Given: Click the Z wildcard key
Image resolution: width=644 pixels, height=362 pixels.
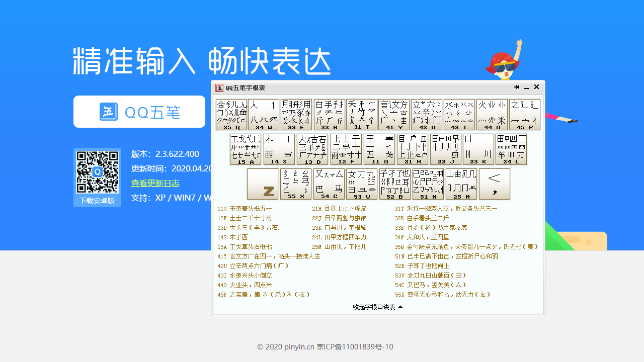Looking at the screenshot, I should [x=262, y=184].
